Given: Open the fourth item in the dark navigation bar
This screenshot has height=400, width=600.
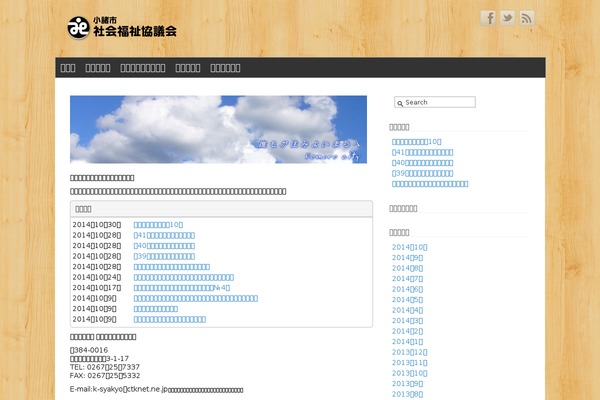Looking at the screenshot, I should [188, 68].
